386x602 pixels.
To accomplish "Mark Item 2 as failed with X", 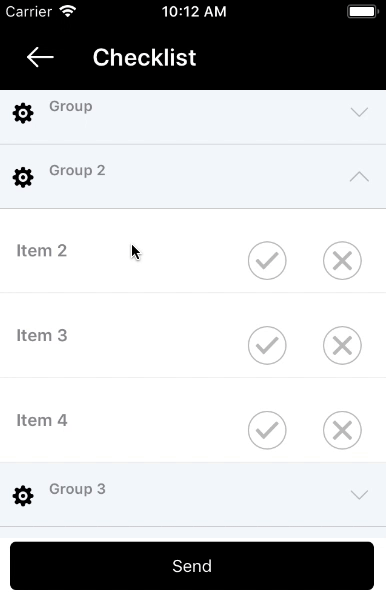I will [x=342, y=260].
